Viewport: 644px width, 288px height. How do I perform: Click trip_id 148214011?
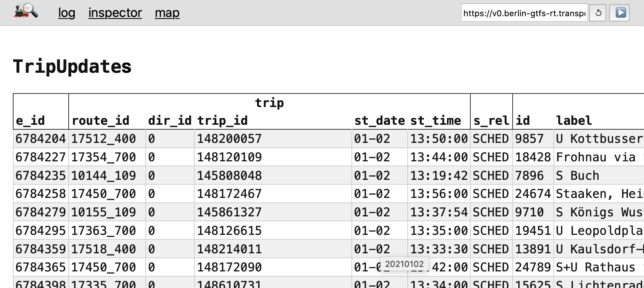(230, 249)
